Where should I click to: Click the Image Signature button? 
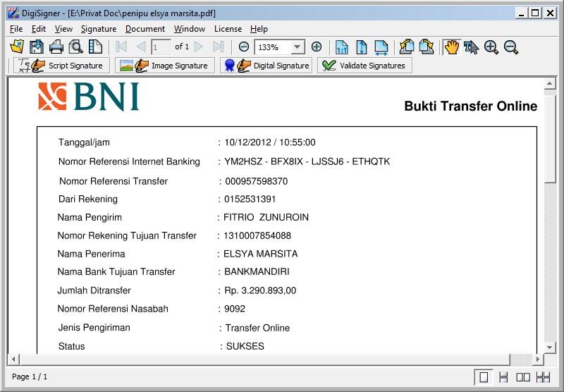(x=165, y=66)
